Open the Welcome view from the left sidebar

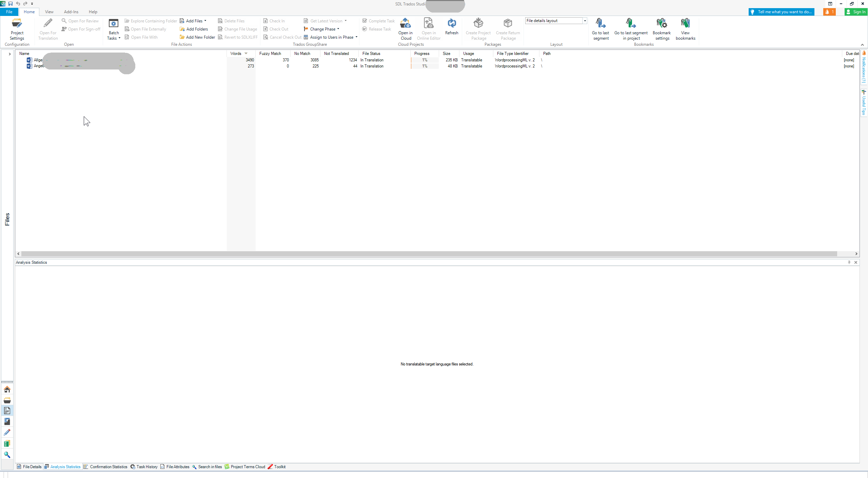pyautogui.click(x=7, y=389)
